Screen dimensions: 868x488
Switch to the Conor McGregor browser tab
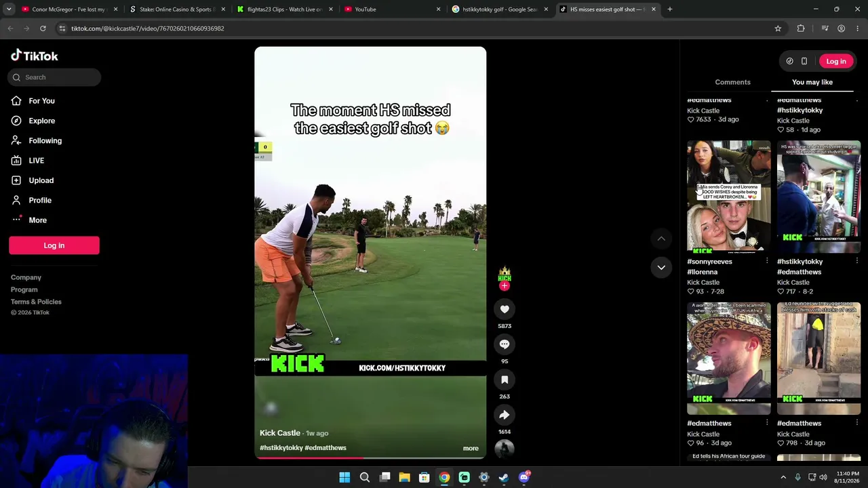pos(68,9)
